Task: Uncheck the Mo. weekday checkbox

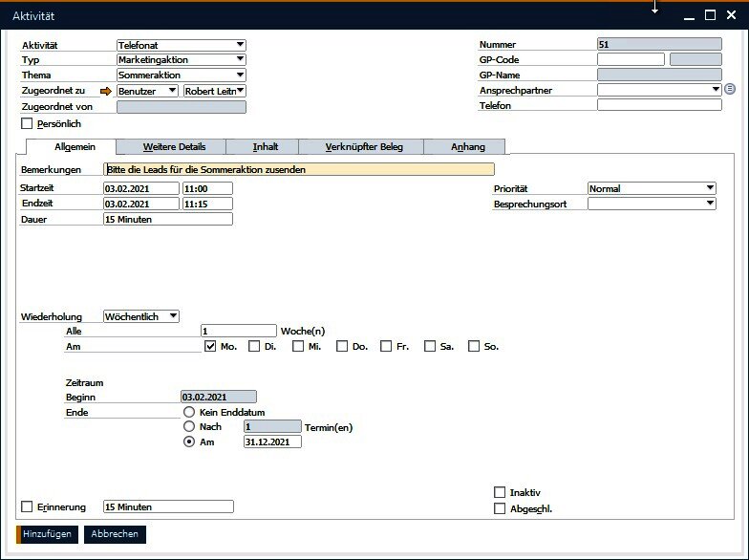Action: 210,347
